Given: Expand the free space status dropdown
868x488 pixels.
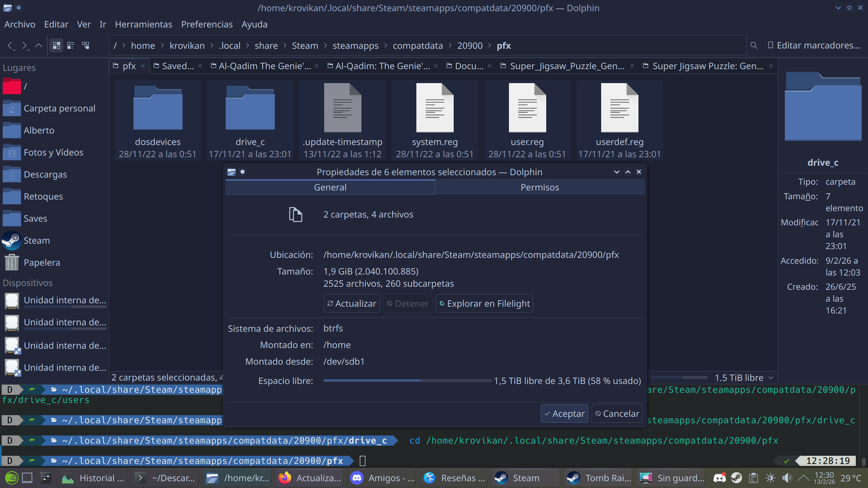Looking at the screenshot, I should [x=771, y=378].
